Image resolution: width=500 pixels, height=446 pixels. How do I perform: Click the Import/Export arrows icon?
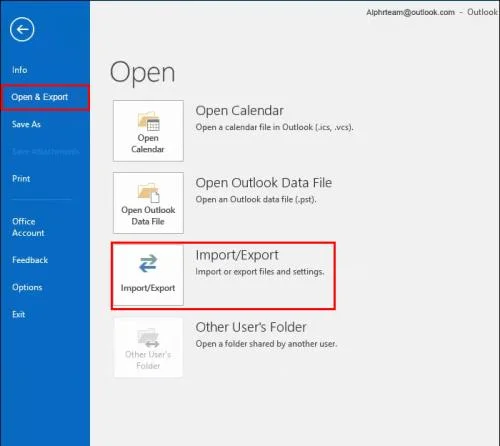point(148,263)
